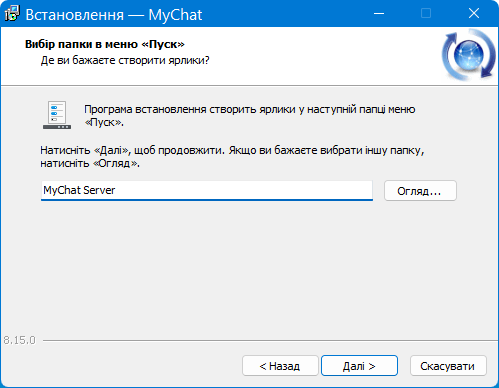This screenshot has width=499, height=388.
Task: Minimize the MyChat setup window
Action: point(379,14)
